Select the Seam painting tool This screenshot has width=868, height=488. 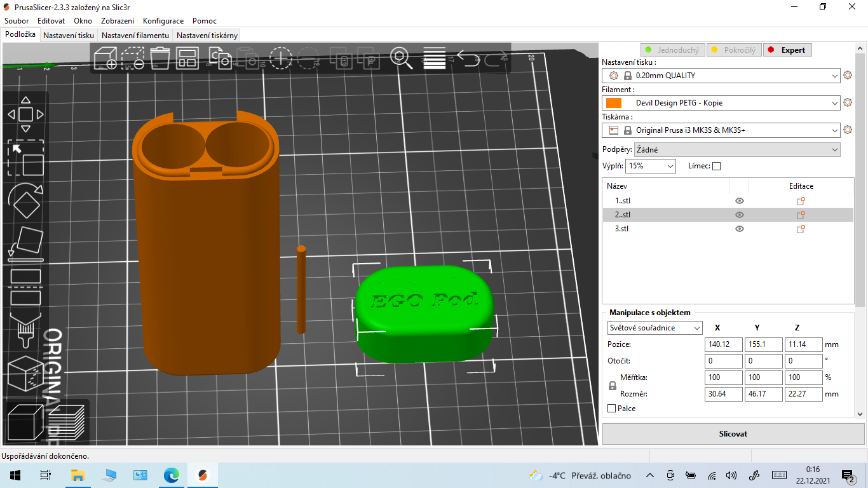25,372
